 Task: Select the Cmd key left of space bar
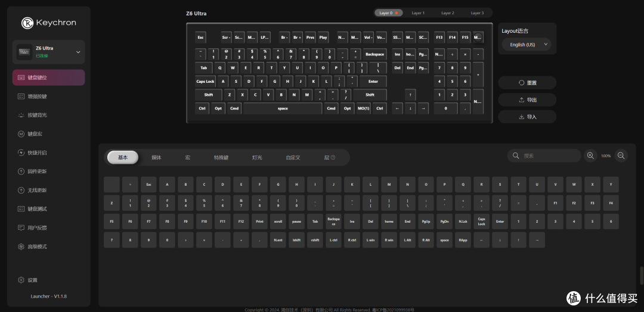pyautogui.click(x=234, y=108)
